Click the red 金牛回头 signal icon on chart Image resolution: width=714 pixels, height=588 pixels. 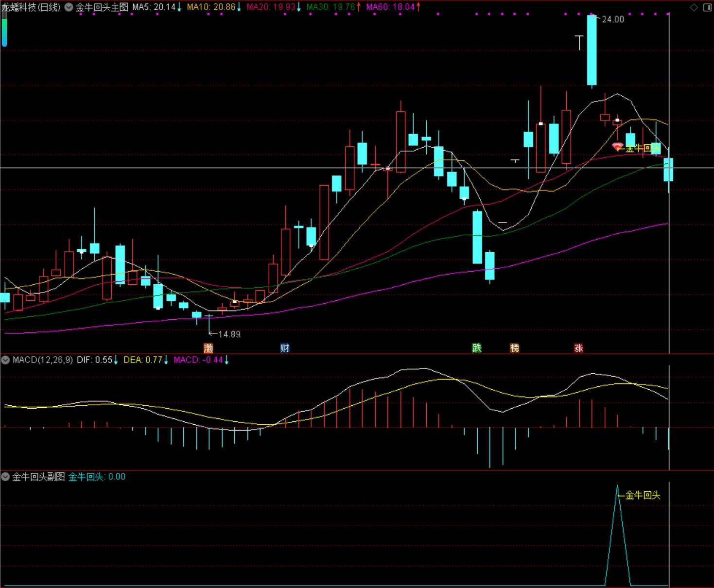click(617, 147)
